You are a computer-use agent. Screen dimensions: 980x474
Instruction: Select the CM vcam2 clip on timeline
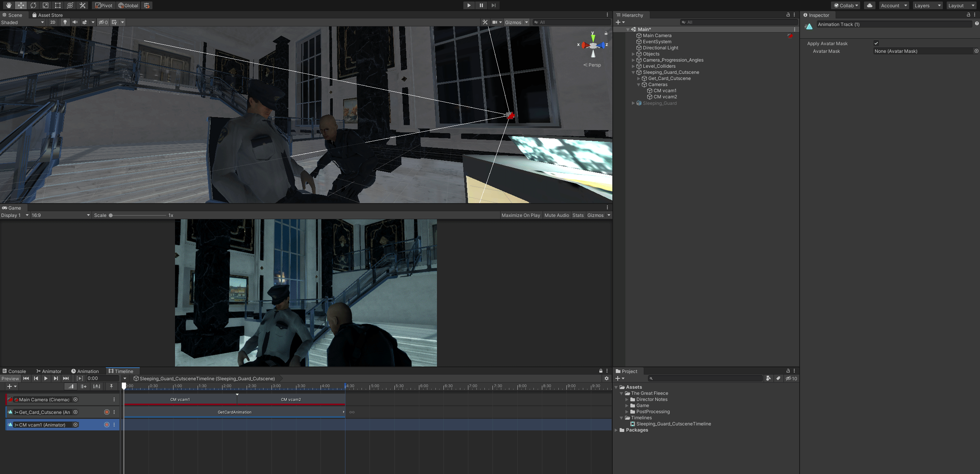291,399
